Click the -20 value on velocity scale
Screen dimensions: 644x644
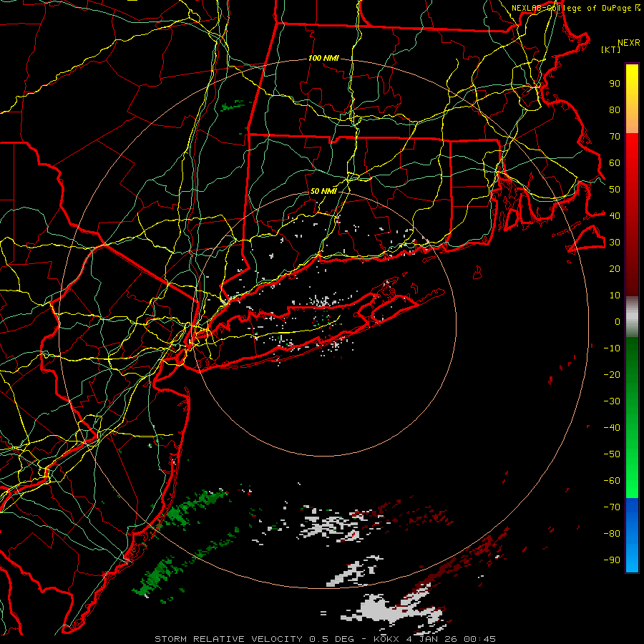tap(612, 375)
